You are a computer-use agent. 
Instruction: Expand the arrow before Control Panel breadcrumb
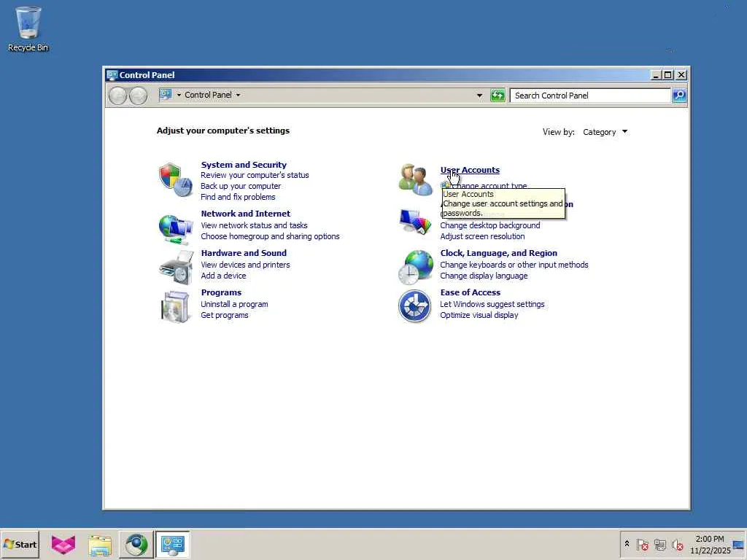(x=179, y=95)
